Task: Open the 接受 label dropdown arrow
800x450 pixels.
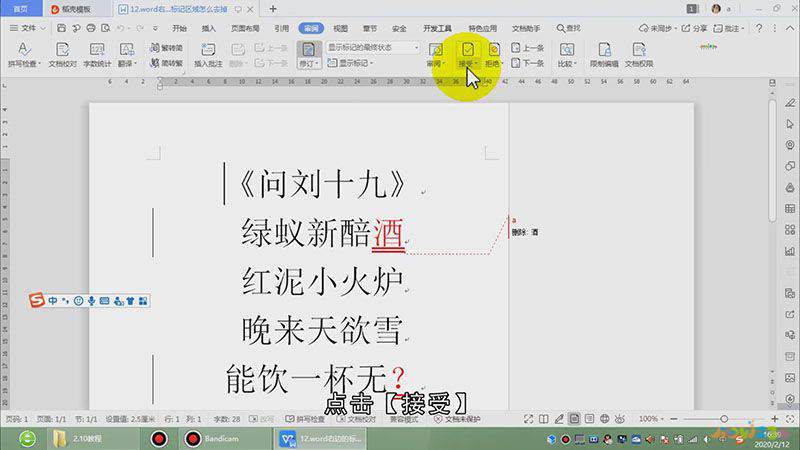Action: [x=476, y=64]
